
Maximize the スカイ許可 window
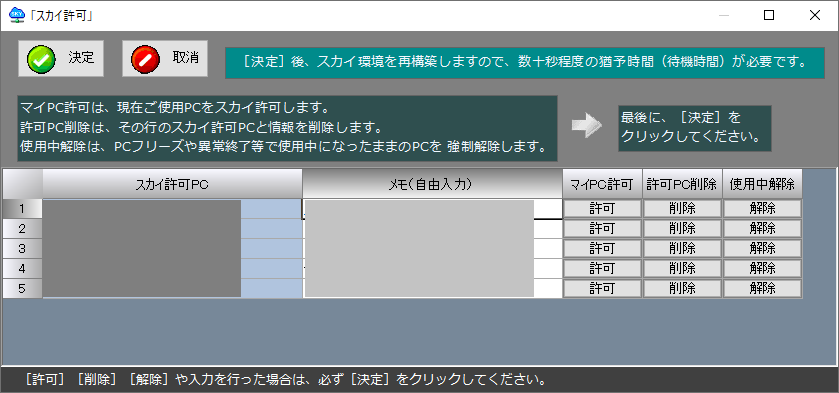[769, 16]
